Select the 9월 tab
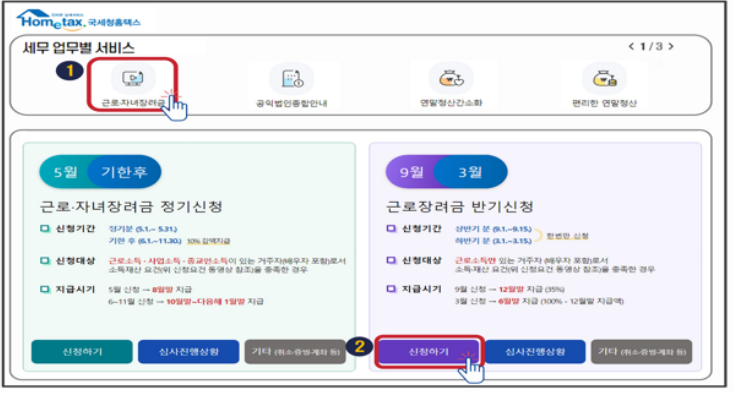 point(411,172)
